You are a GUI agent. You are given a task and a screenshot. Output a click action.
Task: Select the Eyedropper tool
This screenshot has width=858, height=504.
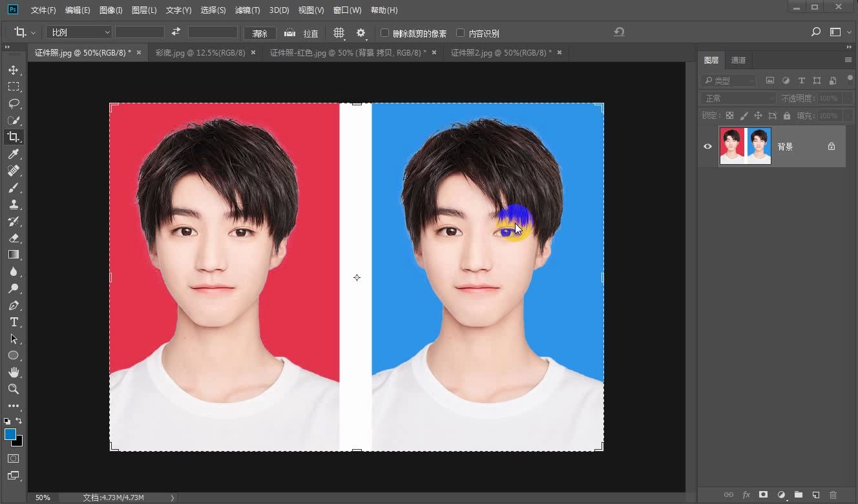click(13, 154)
